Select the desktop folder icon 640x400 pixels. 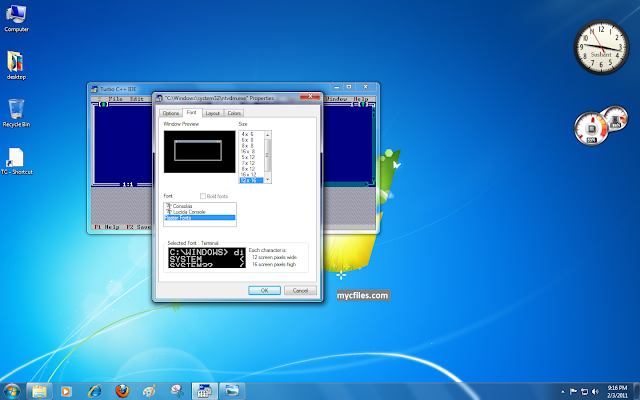(x=16, y=65)
